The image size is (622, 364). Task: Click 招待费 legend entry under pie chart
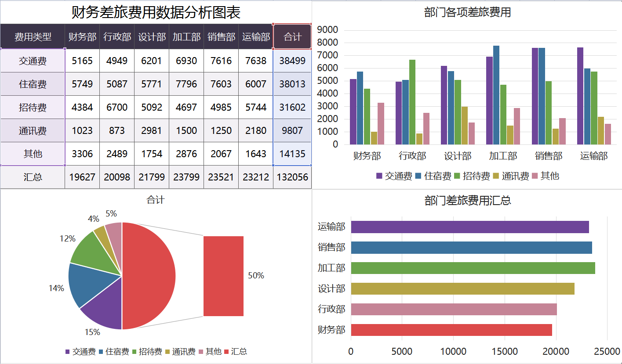click(x=146, y=352)
